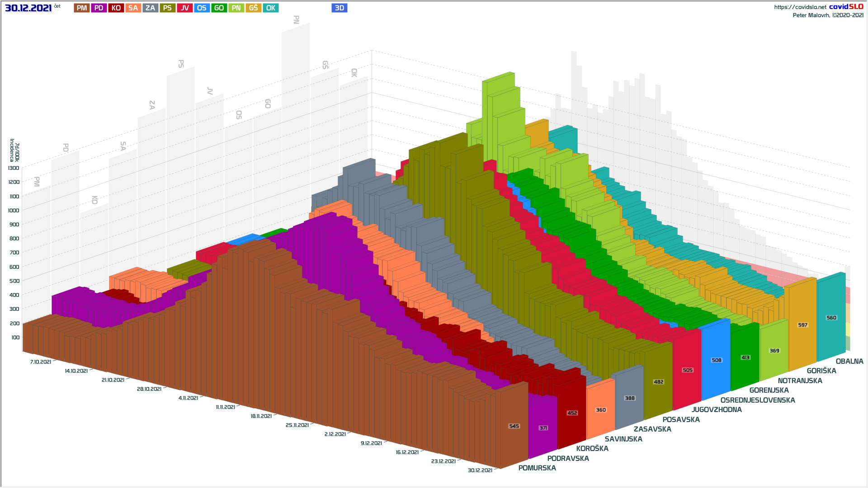Click the 545 value on Pomurska bar
This screenshot has width=868, height=488.
coord(514,426)
